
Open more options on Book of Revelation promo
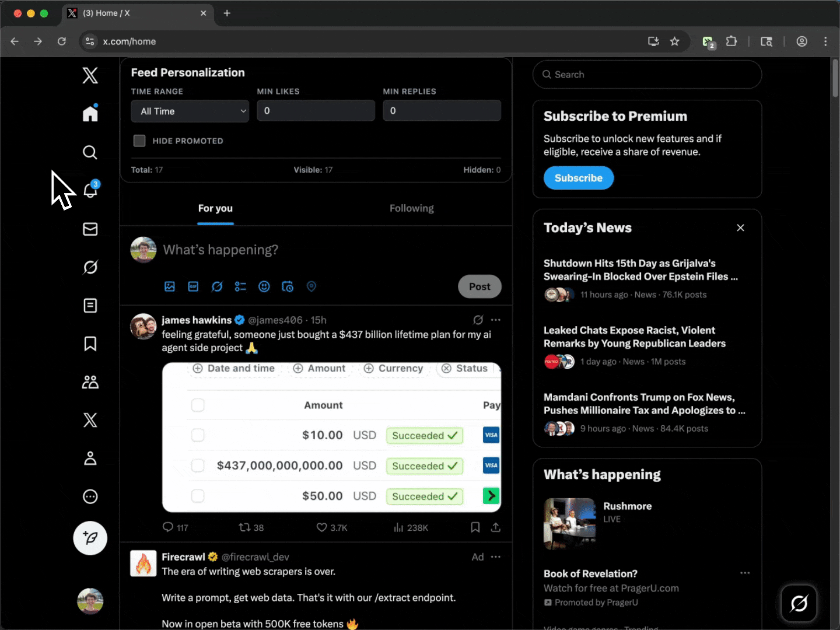pos(744,573)
